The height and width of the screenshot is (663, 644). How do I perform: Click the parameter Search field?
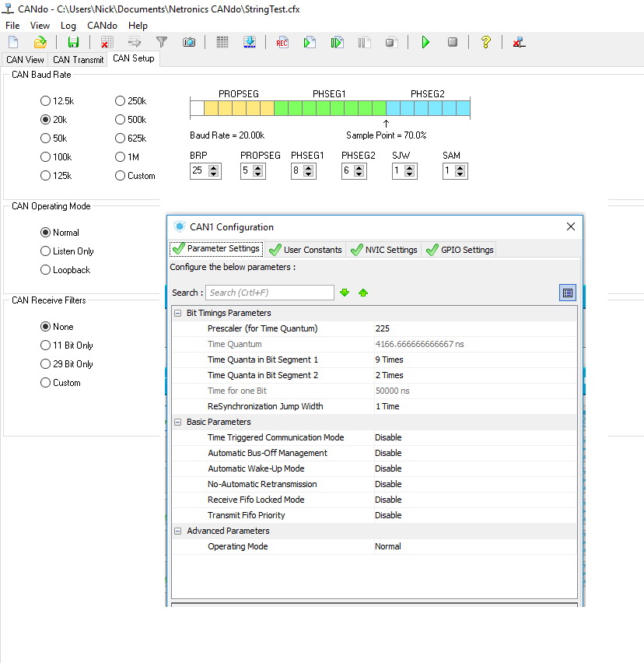(x=270, y=293)
